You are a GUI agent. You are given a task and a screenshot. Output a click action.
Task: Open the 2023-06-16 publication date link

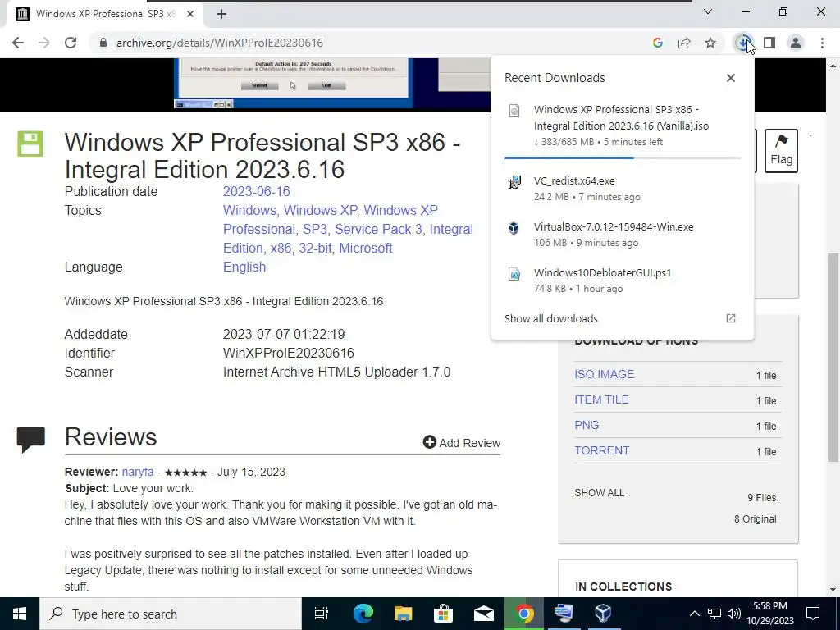tap(257, 192)
